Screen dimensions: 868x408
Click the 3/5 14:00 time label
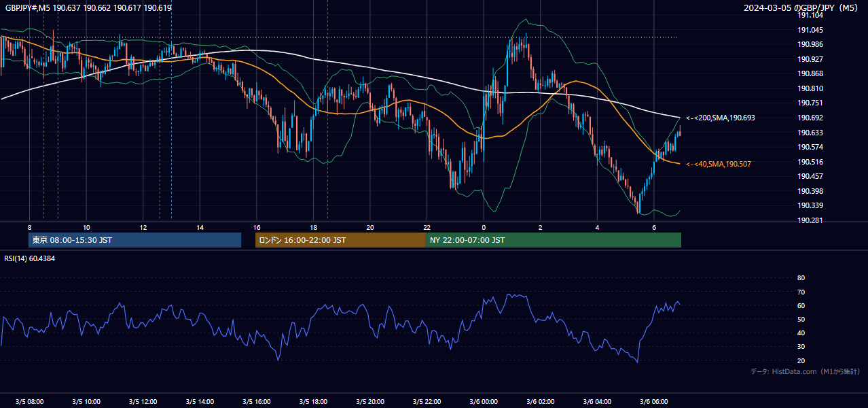(x=200, y=401)
